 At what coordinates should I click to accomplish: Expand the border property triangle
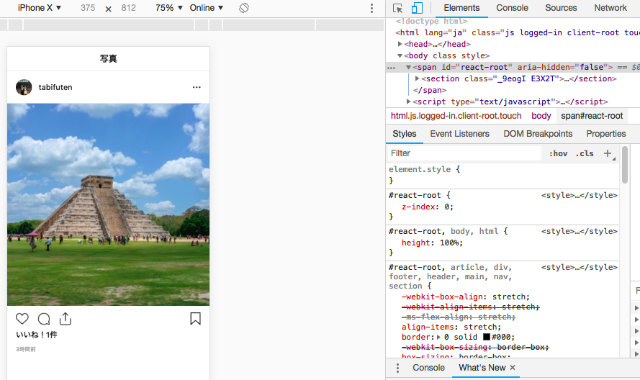pyautogui.click(x=439, y=337)
